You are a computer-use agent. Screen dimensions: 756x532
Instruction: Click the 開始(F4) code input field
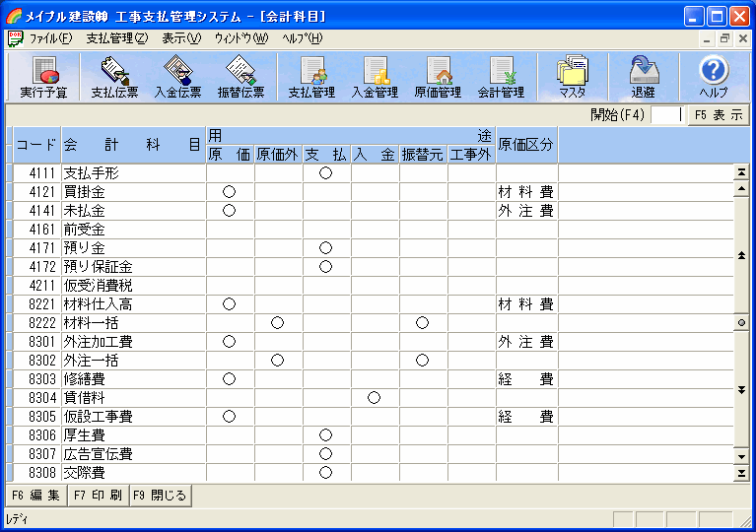[666, 114]
